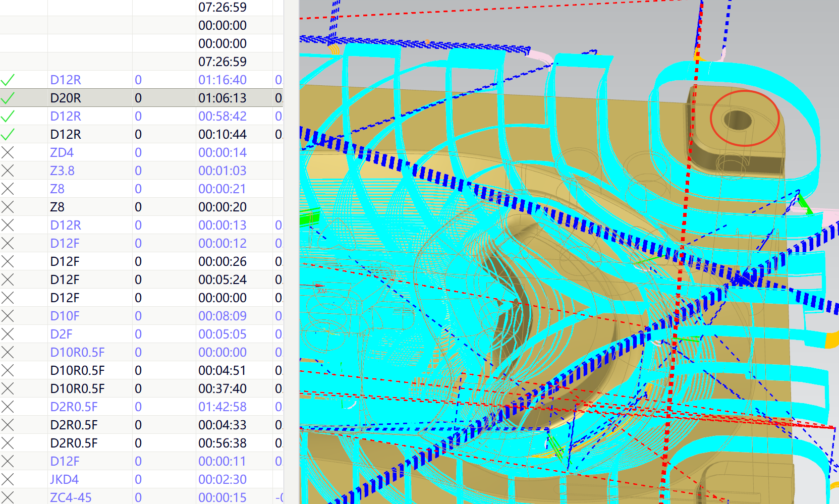Image resolution: width=839 pixels, height=504 pixels.
Task: Select the D10R0.5F tool name in row 00:04:51
Action: click(x=78, y=370)
